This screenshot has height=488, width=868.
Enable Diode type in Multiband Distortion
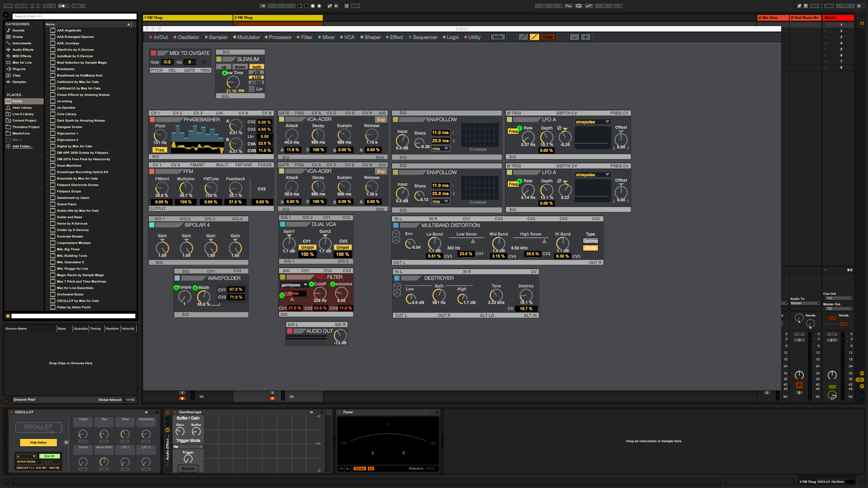click(590, 248)
